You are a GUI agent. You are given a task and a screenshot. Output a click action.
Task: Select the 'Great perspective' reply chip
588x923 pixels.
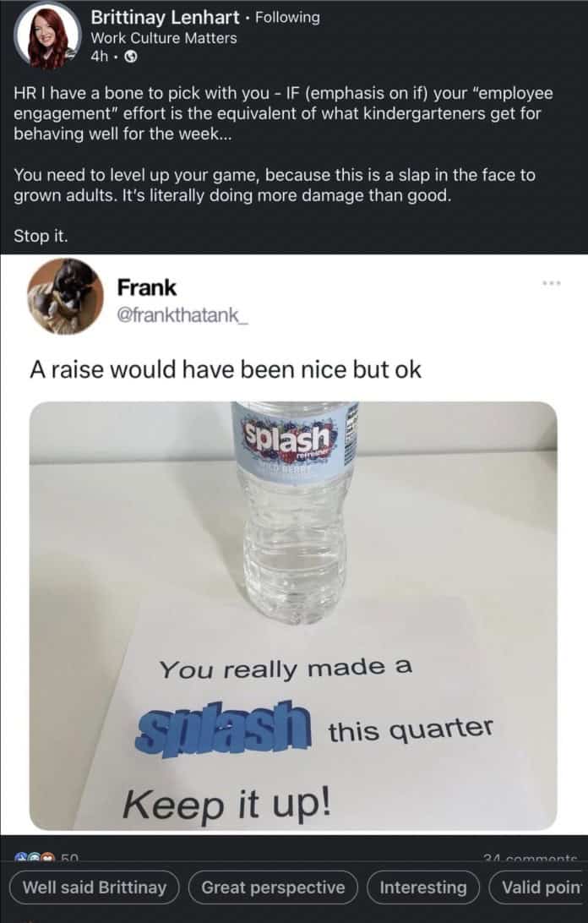271,888
